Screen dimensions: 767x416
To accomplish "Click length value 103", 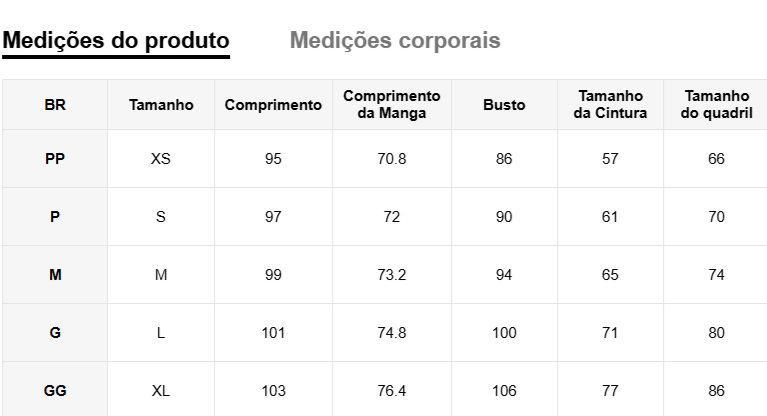I will coord(273,391).
